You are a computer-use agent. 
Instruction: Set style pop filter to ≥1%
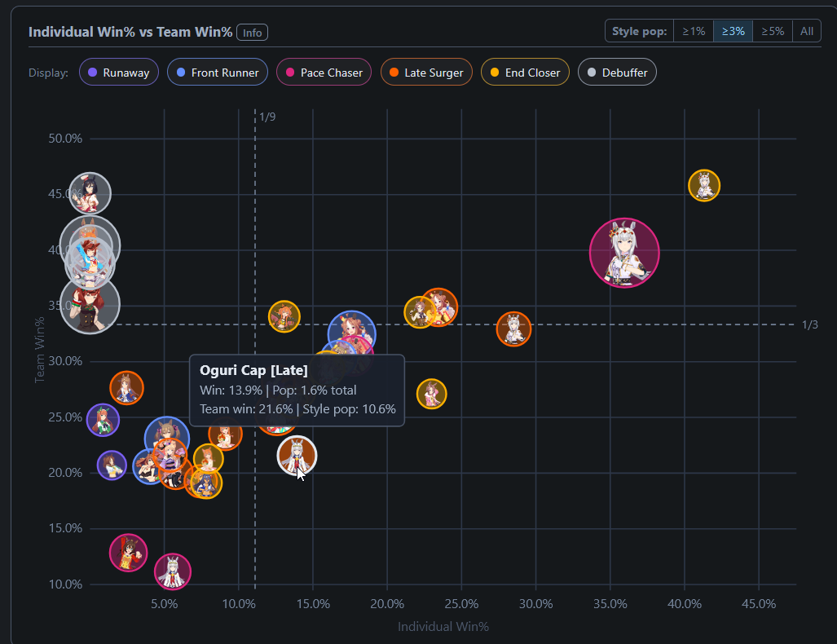694,31
